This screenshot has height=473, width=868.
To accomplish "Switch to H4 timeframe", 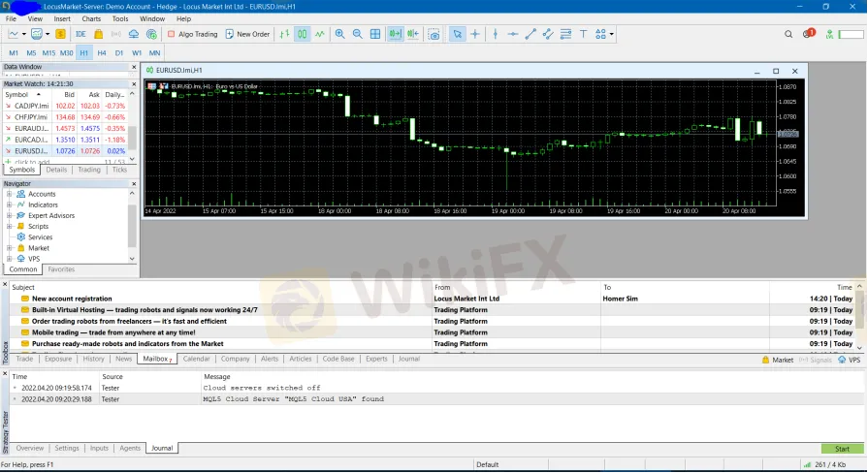I will [101, 53].
